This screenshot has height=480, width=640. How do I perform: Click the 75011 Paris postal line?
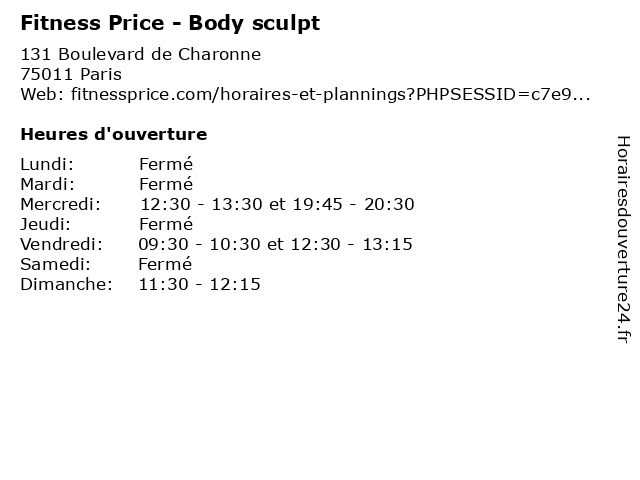coord(70,74)
